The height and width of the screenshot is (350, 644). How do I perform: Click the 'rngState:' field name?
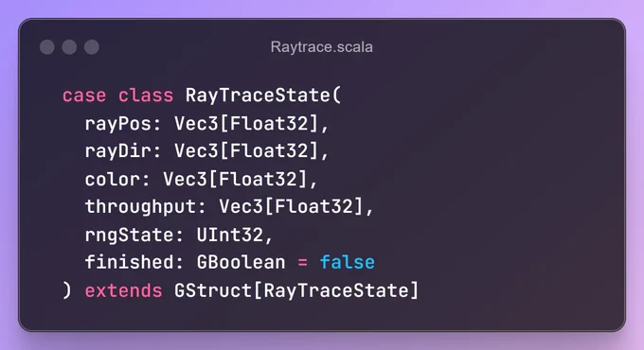pos(134,236)
